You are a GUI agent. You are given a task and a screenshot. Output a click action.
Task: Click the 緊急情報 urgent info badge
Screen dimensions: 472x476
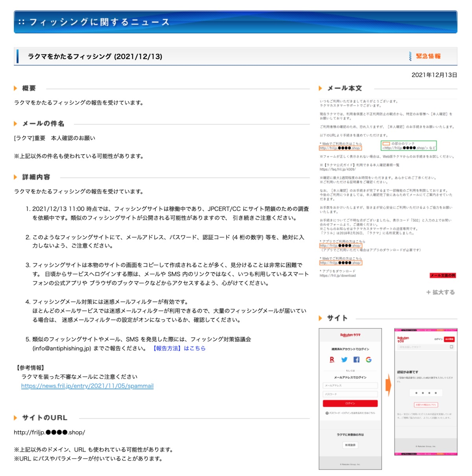(x=425, y=56)
